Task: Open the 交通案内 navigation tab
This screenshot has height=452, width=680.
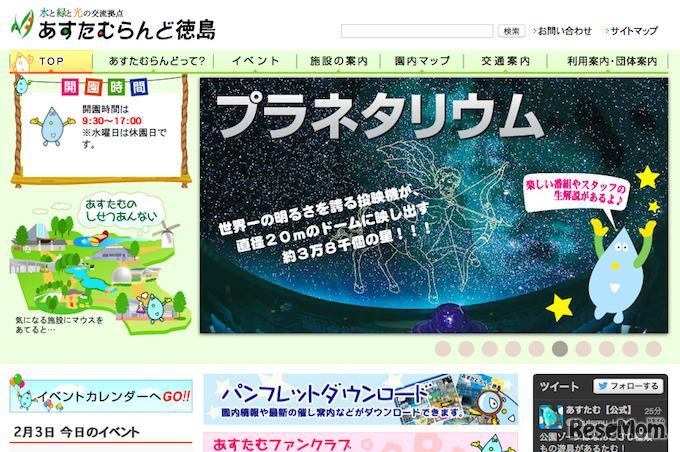Action: pyautogui.click(x=506, y=61)
